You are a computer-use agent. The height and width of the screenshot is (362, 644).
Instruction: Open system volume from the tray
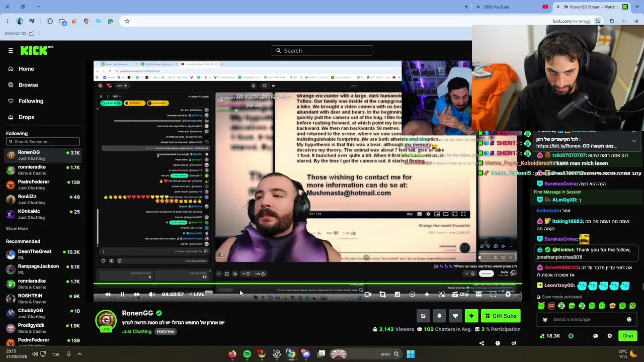[x=35, y=354]
